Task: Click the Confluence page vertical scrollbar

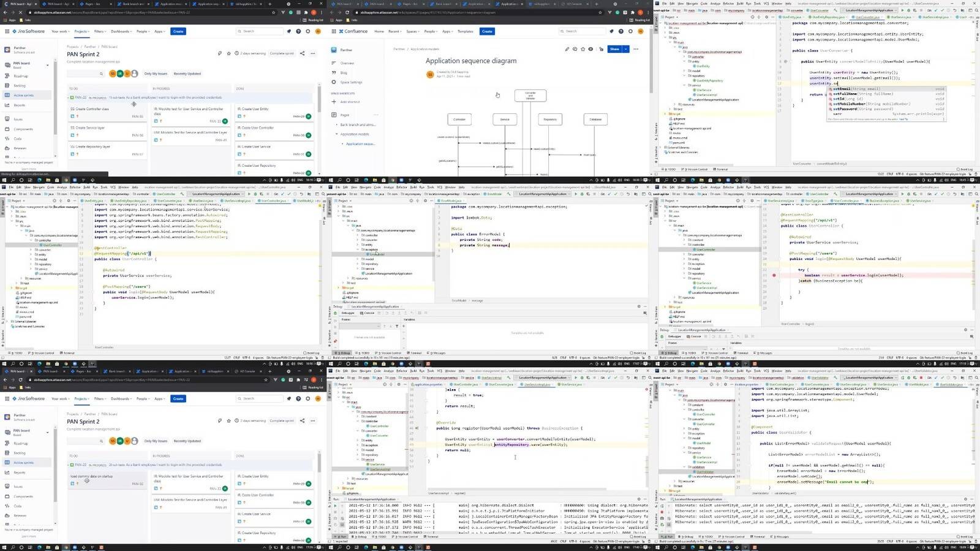Action: pos(650,61)
